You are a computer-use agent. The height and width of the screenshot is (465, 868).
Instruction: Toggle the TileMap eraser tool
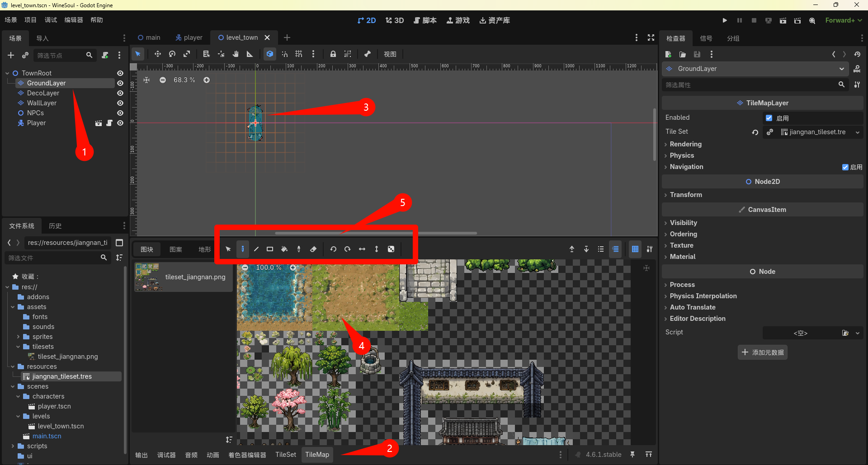[x=313, y=249]
